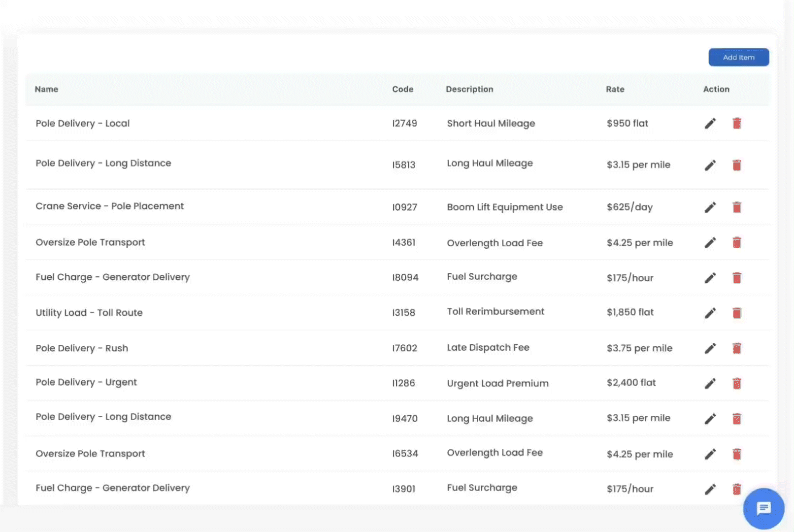Select the Pole Delivery - Urgent name

pyautogui.click(x=86, y=382)
